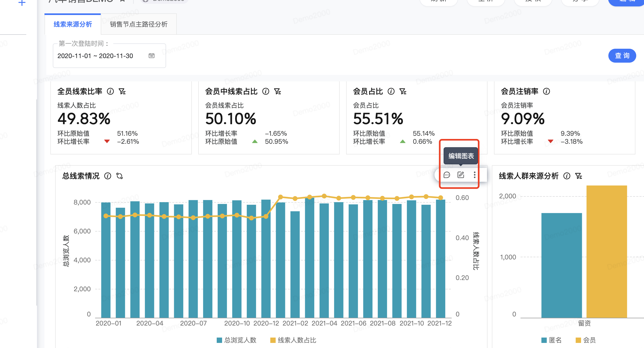The image size is (644, 348).
Task: Click the 会员注销率 card title
Action: [520, 92]
